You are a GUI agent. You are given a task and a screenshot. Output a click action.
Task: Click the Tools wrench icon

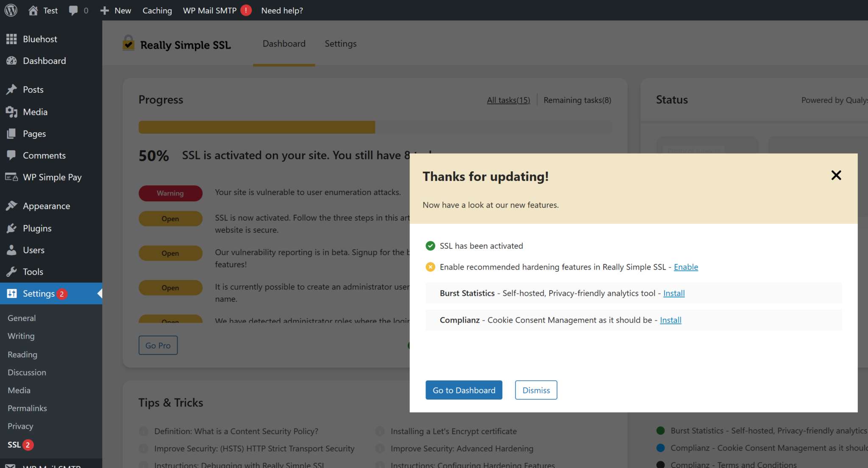(x=11, y=272)
